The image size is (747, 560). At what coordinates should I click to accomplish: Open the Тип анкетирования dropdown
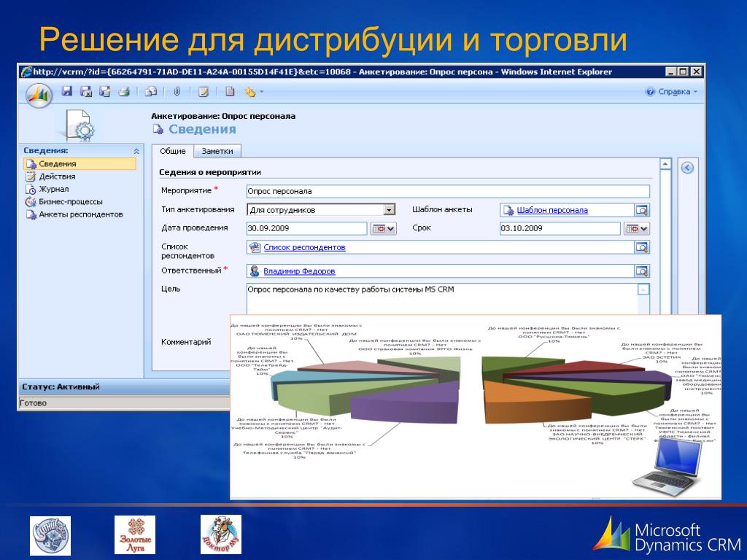390,210
